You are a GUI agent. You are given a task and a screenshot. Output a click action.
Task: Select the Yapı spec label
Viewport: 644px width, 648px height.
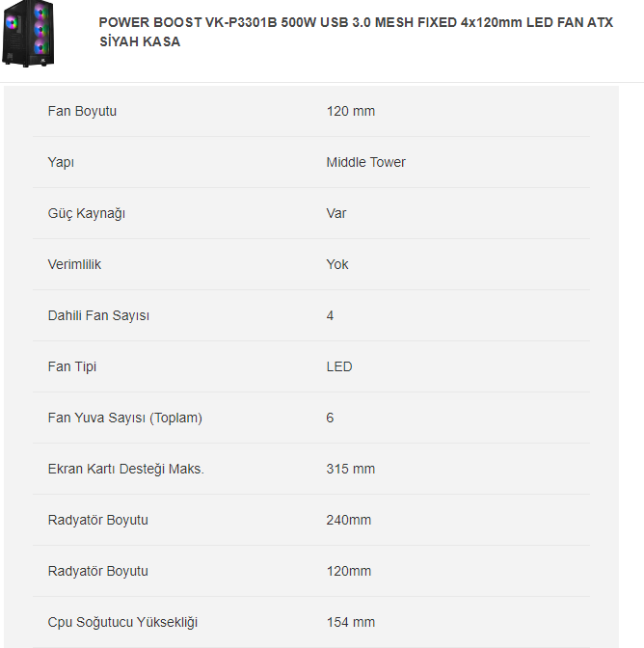61,162
